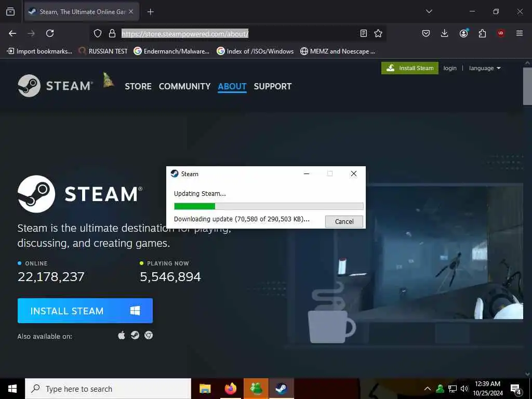The width and height of the screenshot is (532, 399).
Task: Click the online count 22,178,237
Action: [51, 277]
